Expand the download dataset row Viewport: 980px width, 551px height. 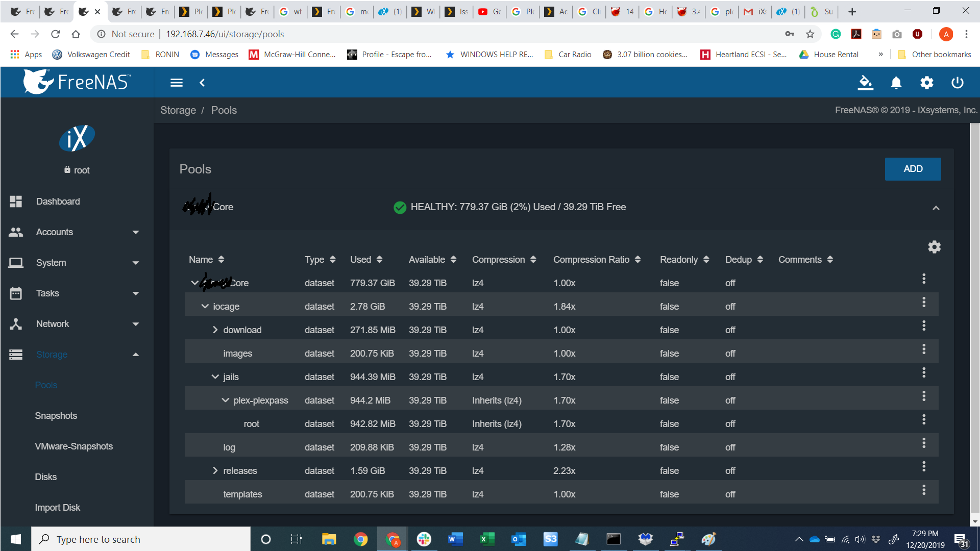point(215,330)
